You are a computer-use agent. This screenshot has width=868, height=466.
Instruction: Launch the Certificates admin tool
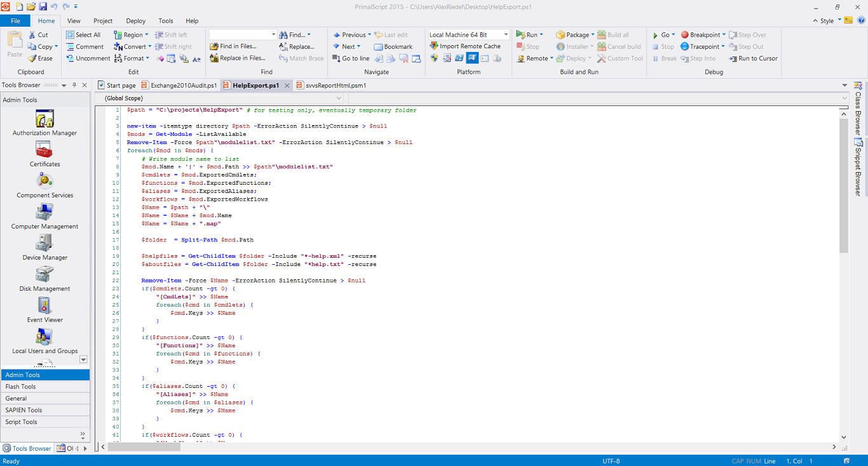click(x=44, y=154)
